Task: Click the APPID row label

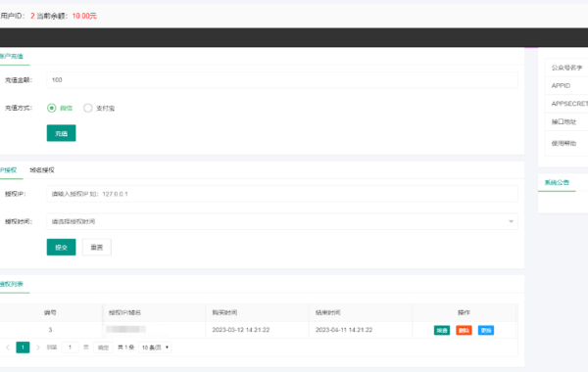Action: coord(561,85)
